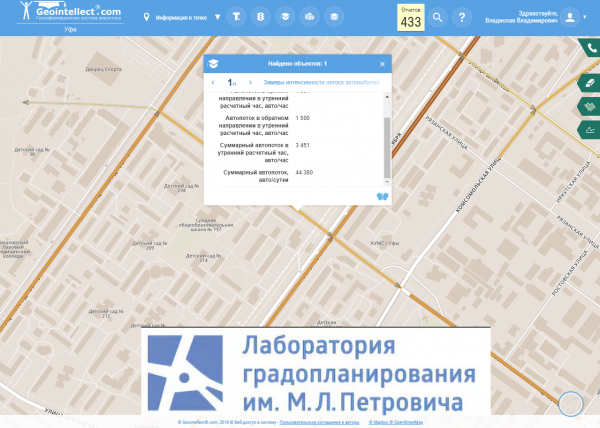Click the Geointellect.com logo
The image size is (600, 428).
[71, 12]
